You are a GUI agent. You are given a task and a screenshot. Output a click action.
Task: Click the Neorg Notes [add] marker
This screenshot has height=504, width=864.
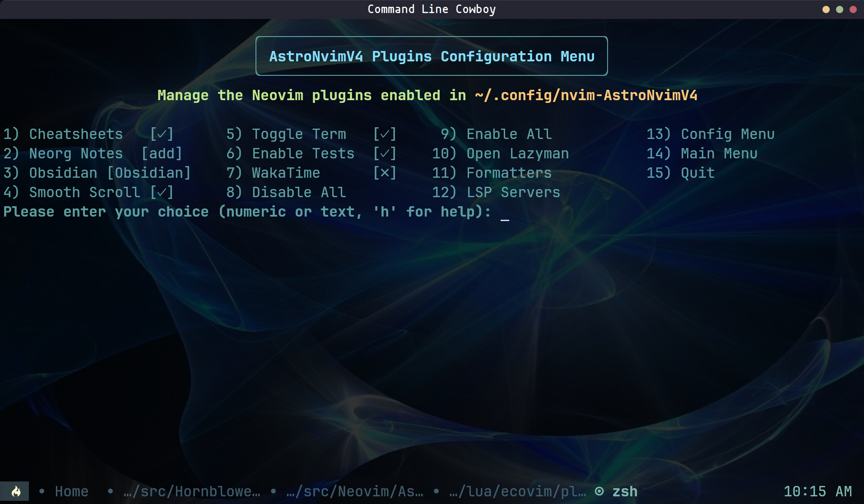click(x=162, y=153)
